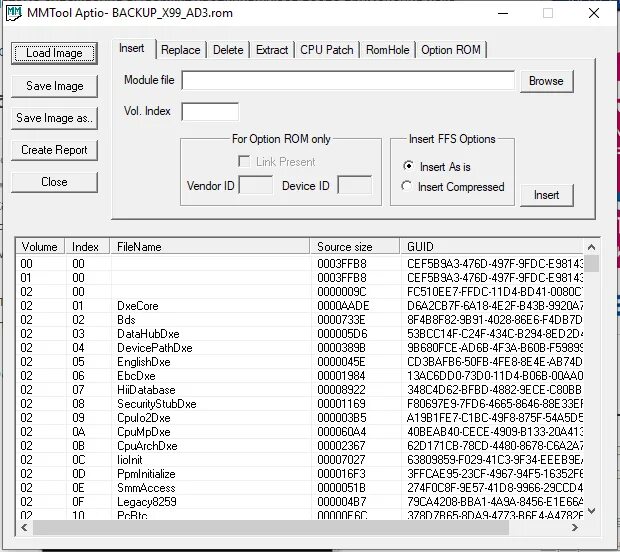Screen dimensions: 620x552
Task: Click GUID starting with 348C4D62-BFBD
Action: (494, 390)
